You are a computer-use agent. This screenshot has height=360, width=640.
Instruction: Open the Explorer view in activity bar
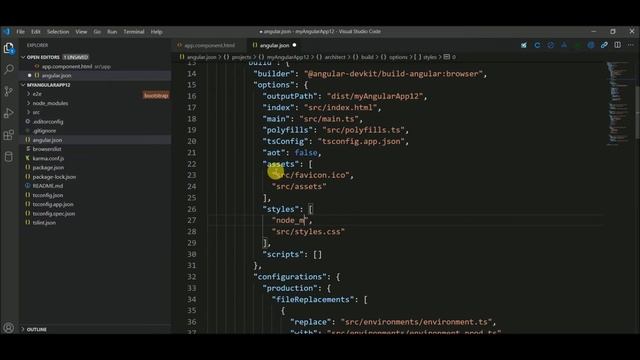point(9,48)
